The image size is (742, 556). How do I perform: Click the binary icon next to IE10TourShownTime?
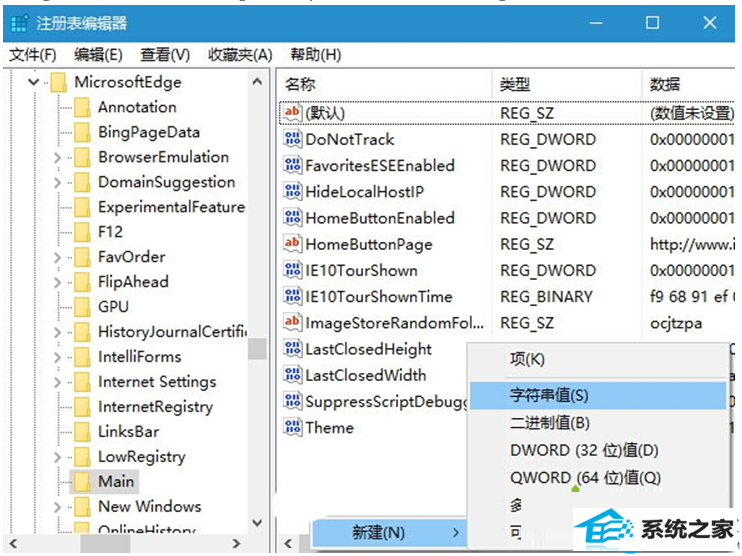(292, 296)
